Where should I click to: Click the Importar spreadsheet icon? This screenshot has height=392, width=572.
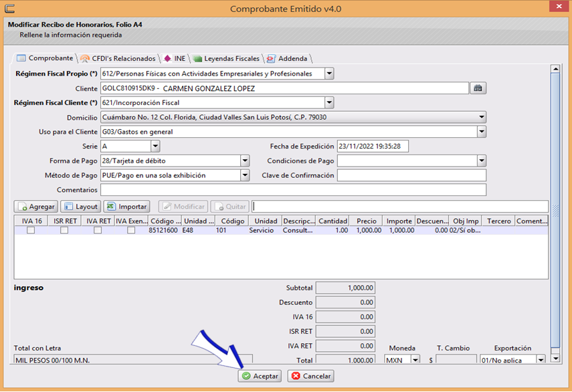tap(111, 207)
